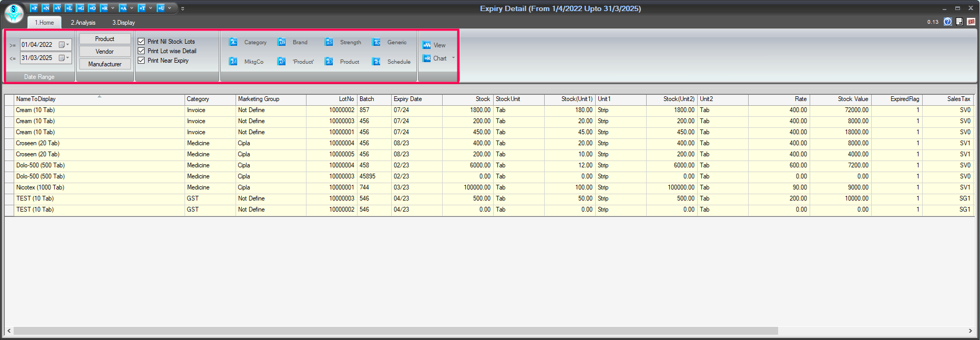Open the blue help question mark icon
Screen dimensions: 980x340
947,22
